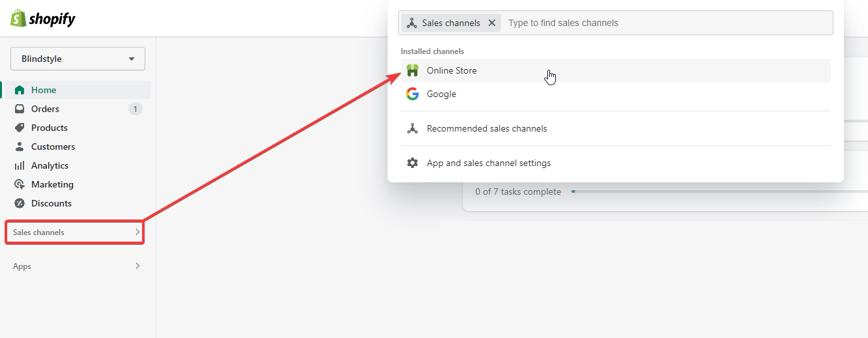
Task: Click the Orders count badge showing 1
Action: tap(136, 109)
